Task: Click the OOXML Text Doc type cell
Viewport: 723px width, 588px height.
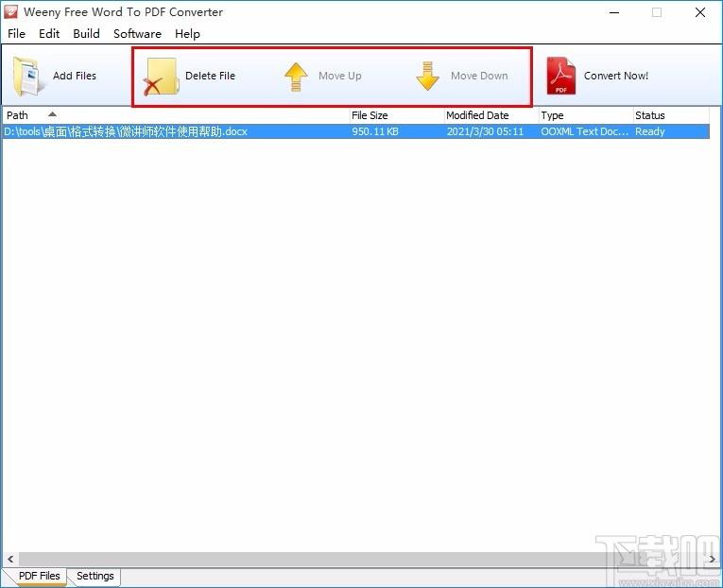Action: point(586,131)
